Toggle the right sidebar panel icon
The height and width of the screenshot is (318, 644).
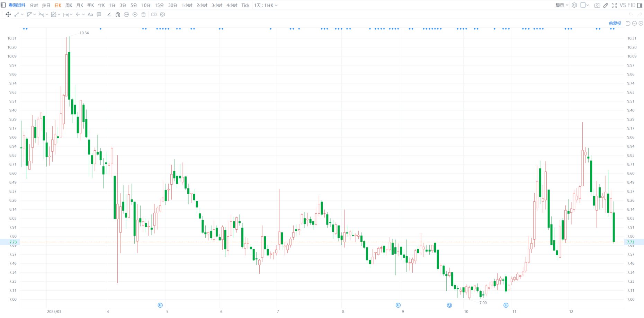pos(640,5)
